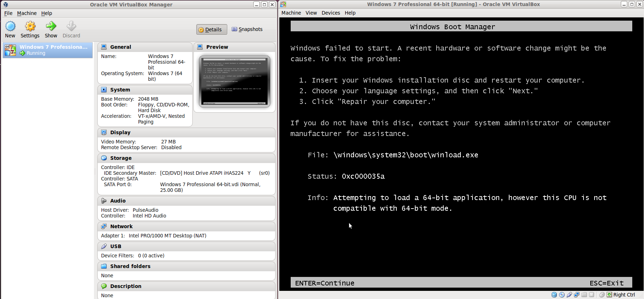Click virtualization CPU chip icon in VM status bar
This screenshot has height=299, width=644.
click(591, 295)
